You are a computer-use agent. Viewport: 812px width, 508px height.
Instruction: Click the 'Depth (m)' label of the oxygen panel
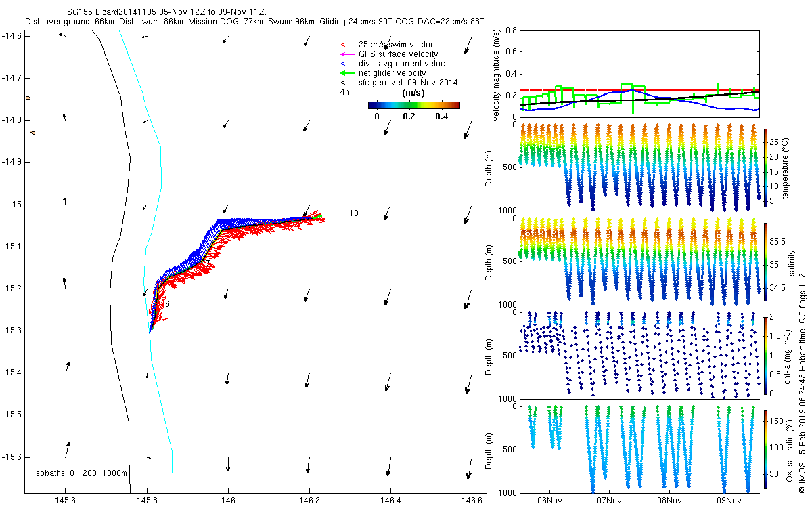(x=489, y=450)
